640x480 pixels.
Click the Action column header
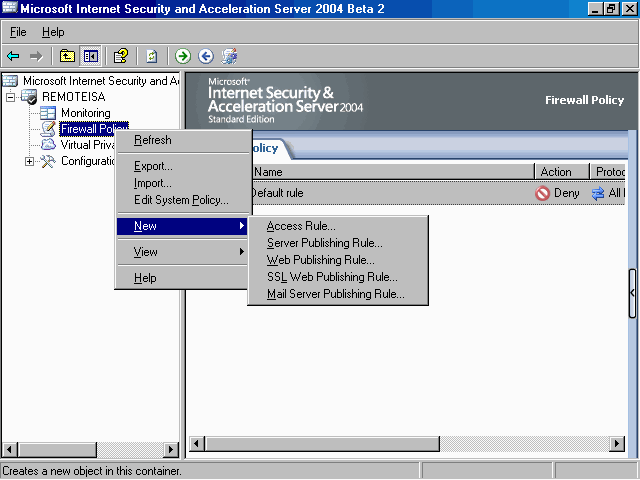[x=556, y=172]
